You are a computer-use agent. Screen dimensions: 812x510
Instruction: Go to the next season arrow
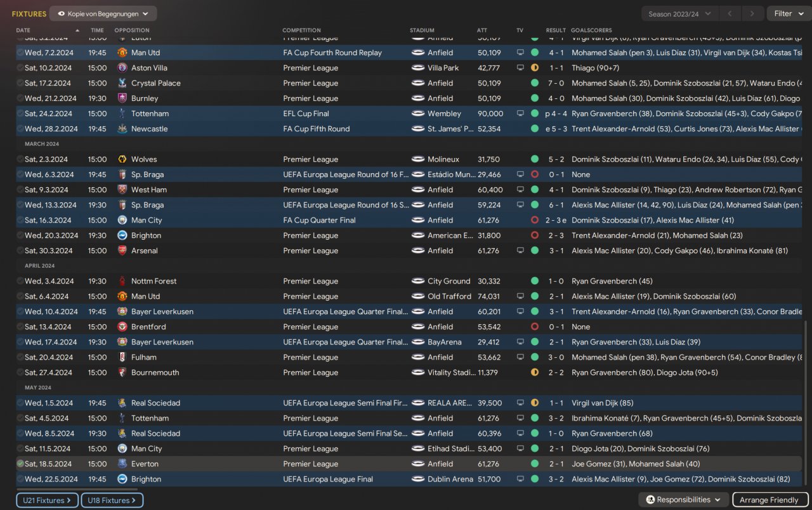(752, 13)
